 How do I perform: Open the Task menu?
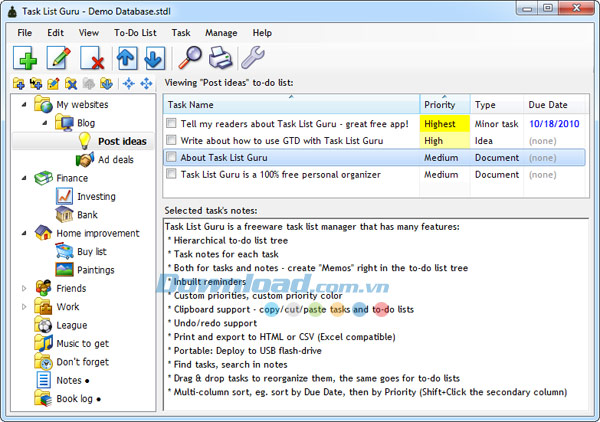point(181,33)
